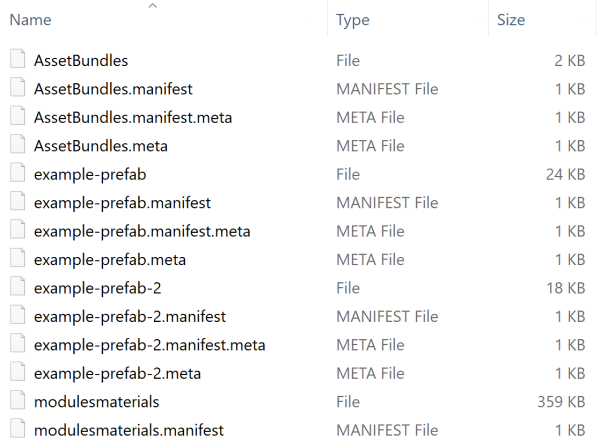Sort files by the Type column header
The height and width of the screenshot is (448, 600).
coord(353,20)
